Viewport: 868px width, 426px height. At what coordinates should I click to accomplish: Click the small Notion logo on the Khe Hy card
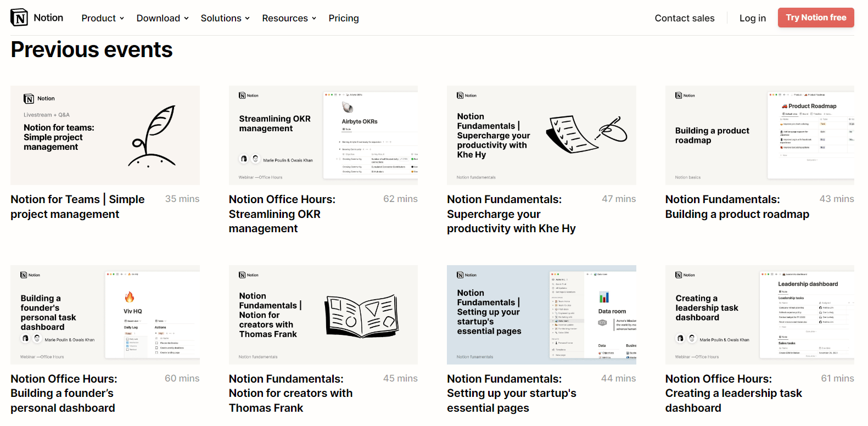pyautogui.click(x=460, y=96)
